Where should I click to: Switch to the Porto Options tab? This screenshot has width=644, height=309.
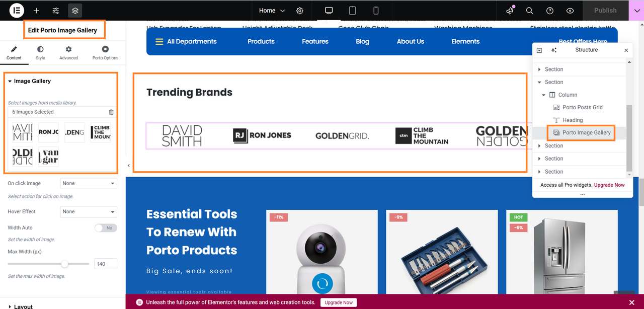click(x=105, y=53)
